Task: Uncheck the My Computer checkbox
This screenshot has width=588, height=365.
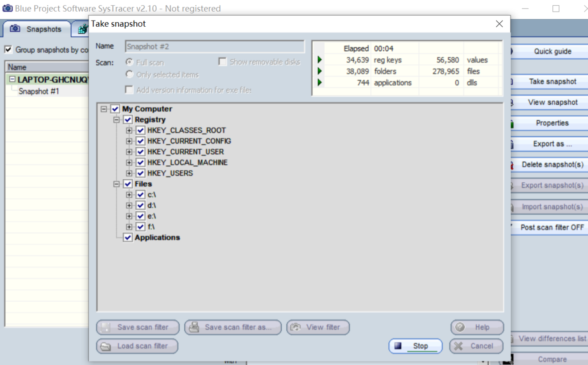Action: [x=115, y=109]
